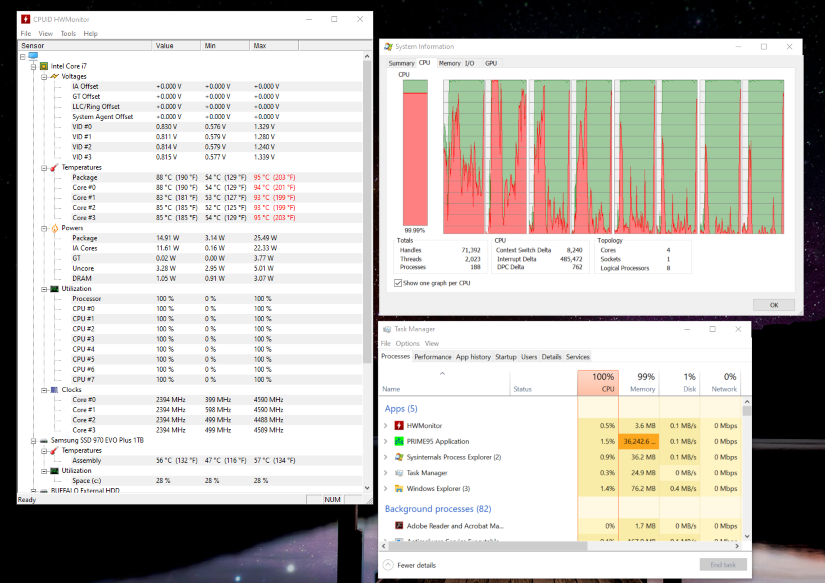Sort by the CPU column header
The width and height of the screenshot is (825, 583).
[598, 383]
